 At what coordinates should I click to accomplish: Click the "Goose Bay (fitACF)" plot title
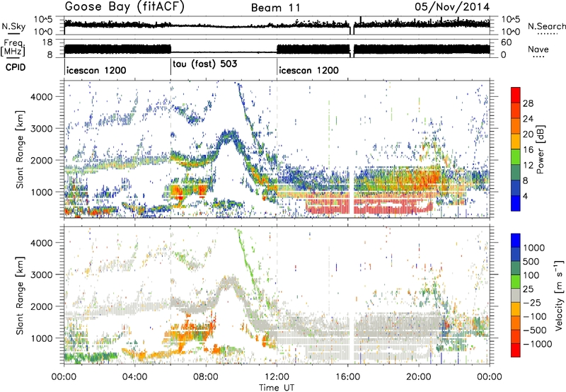point(125,6)
